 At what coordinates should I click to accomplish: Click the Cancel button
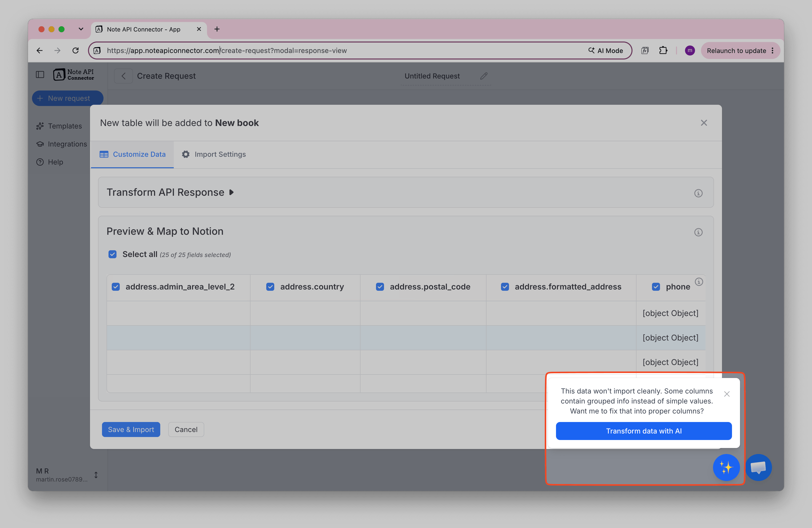click(186, 429)
